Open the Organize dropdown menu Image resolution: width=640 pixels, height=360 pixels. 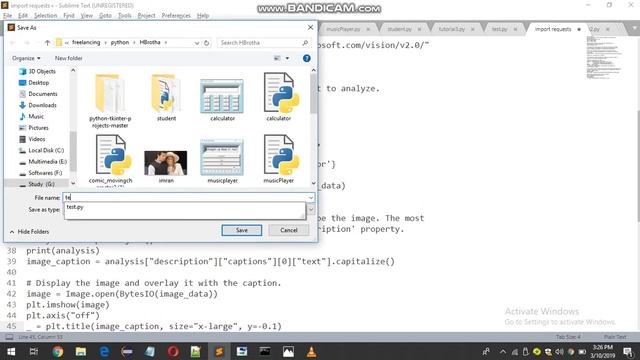tap(26, 58)
